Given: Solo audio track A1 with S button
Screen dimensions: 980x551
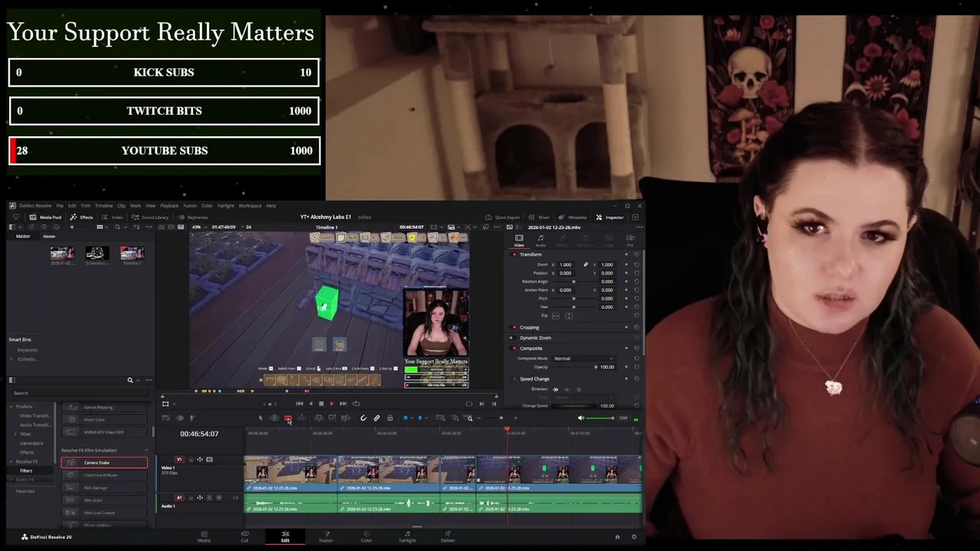Looking at the screenshot, I should click(x=210, y=497).
